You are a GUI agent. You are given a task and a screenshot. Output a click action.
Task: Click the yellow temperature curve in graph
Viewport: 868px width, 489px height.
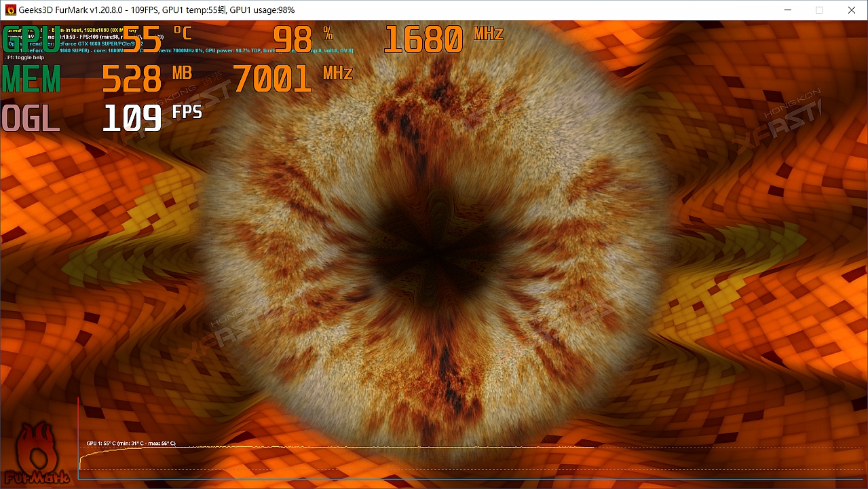339,448
